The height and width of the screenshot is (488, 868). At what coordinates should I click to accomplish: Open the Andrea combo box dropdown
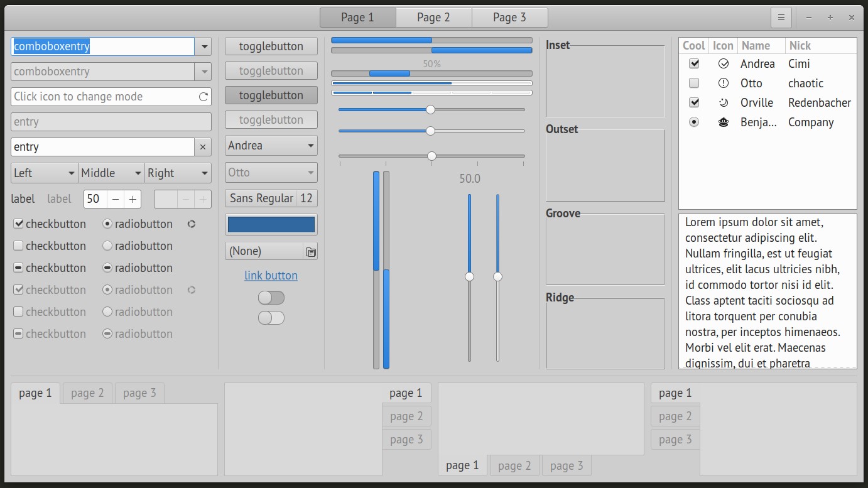[271, 146]
